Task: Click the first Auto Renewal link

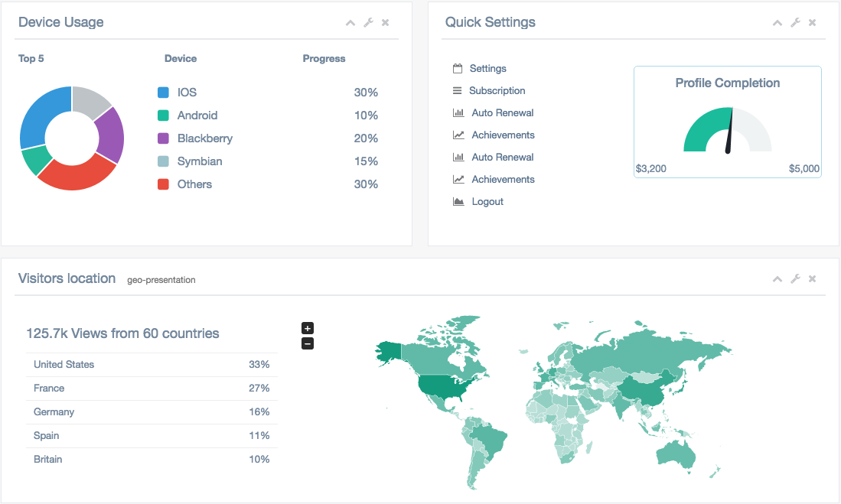Action: 502,113
